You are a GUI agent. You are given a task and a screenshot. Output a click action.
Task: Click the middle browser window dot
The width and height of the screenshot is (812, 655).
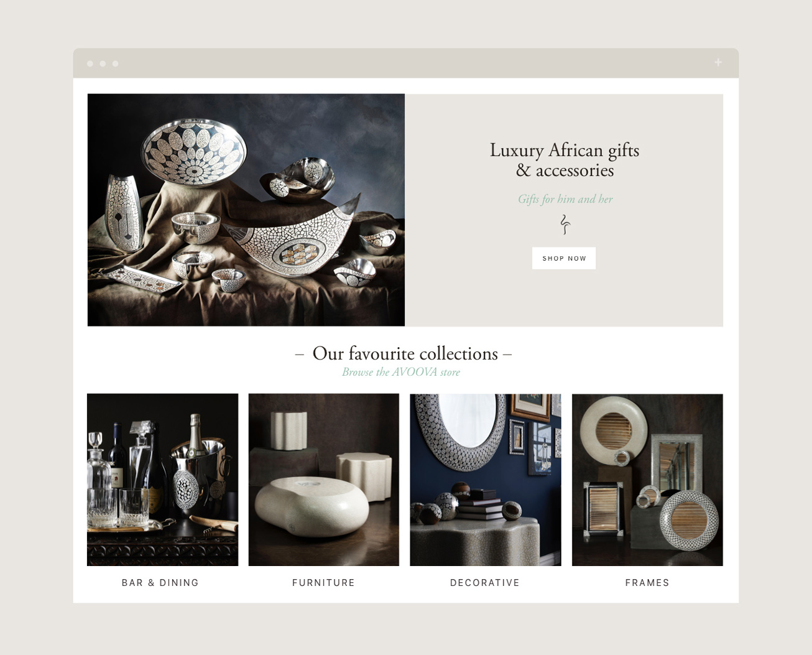pyautogui.click(x=103, y=63)
